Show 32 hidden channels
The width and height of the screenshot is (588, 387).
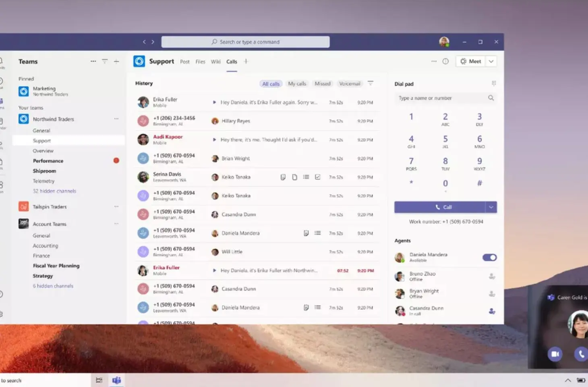[54, 191]
